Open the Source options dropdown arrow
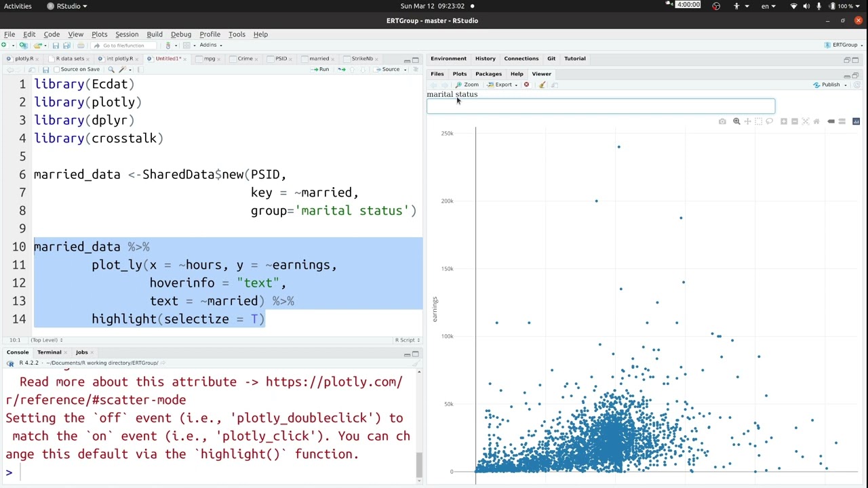 [405, 70]
